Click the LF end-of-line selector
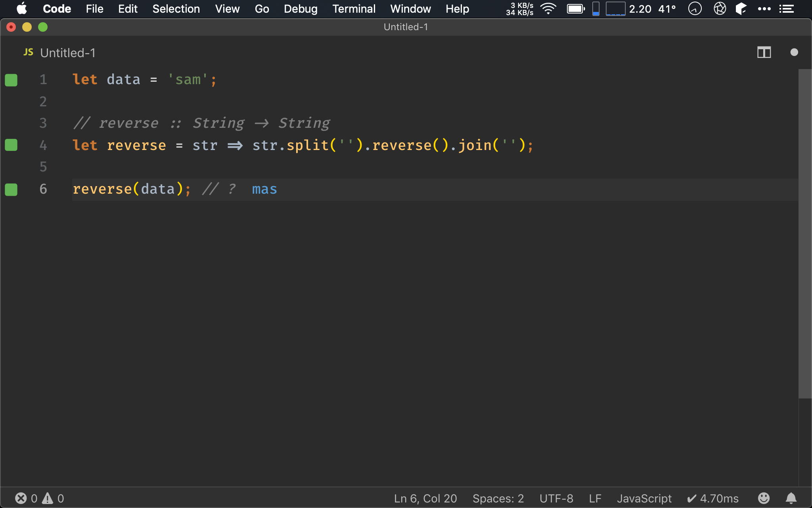The width and height of the screenshot is (812, 508). tap(595, 498)
